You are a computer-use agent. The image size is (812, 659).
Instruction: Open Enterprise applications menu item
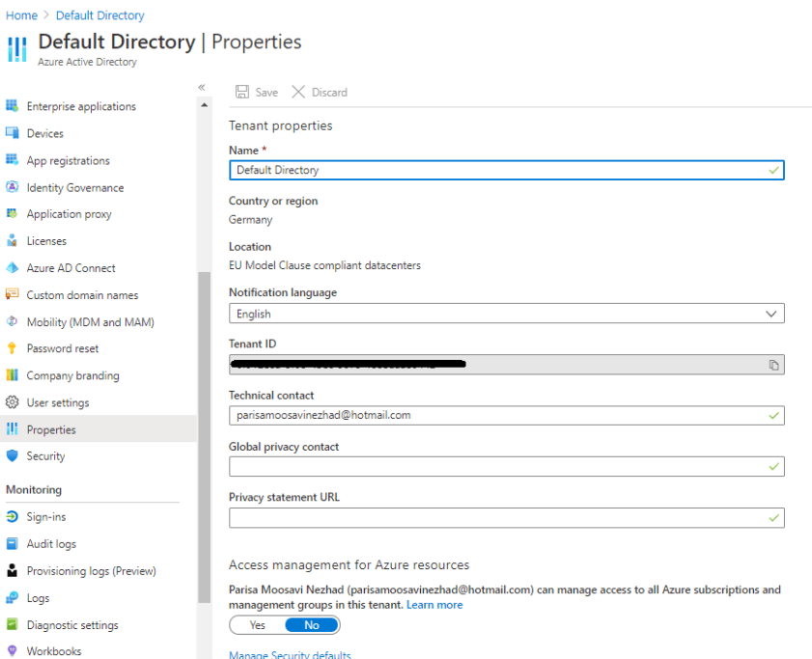pyautogui.click(x=81, y=106)
